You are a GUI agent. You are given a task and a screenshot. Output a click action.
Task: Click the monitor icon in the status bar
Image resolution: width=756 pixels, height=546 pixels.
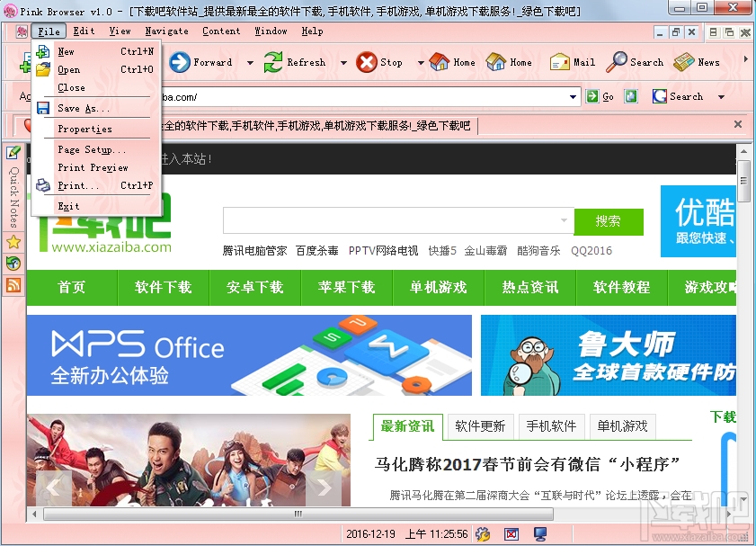(540, 534)
